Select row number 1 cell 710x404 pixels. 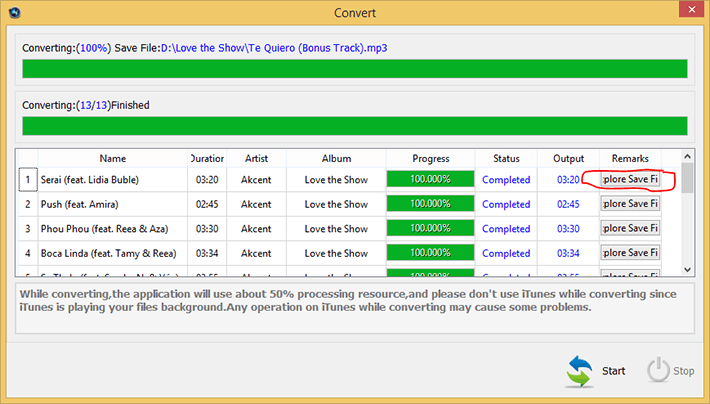click(x=28, y=180)
